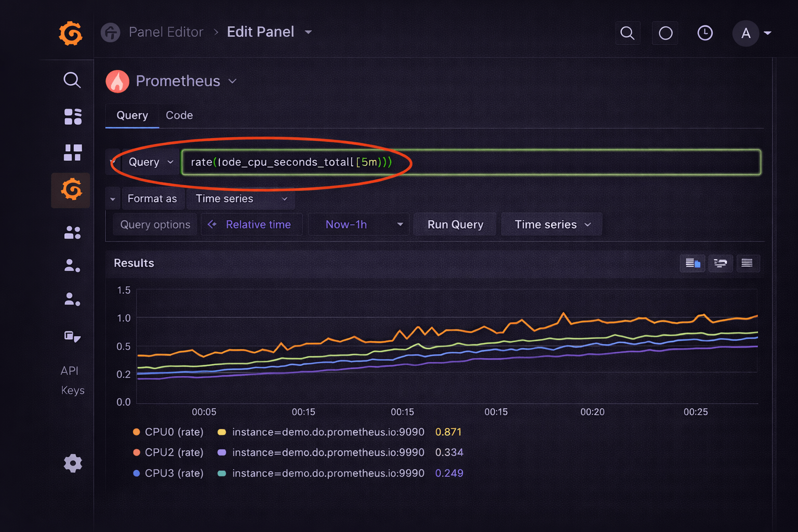Click the CPU2 (rate) legend swatch
The width and height of the screenshot is (798, 532).
point(136,453)
